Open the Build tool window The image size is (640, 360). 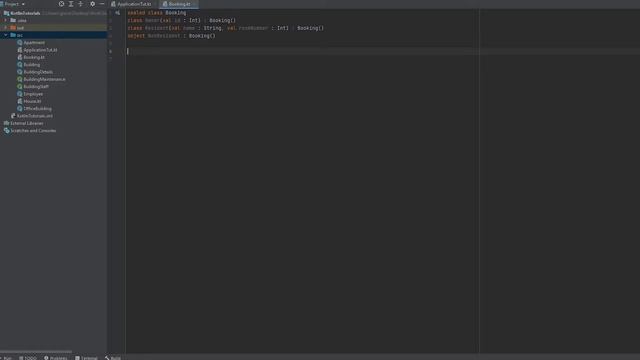pos(113,358)
